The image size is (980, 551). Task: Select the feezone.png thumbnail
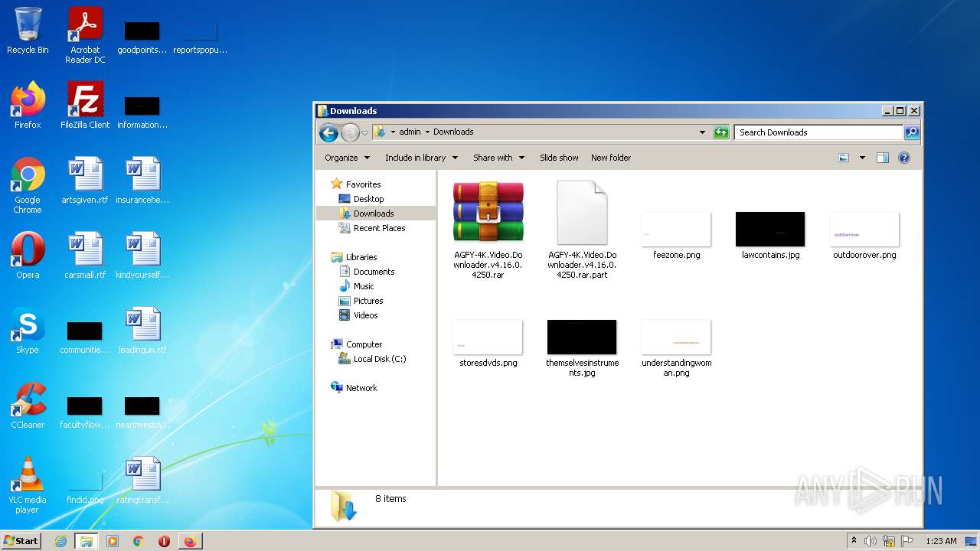coord(676,236)
